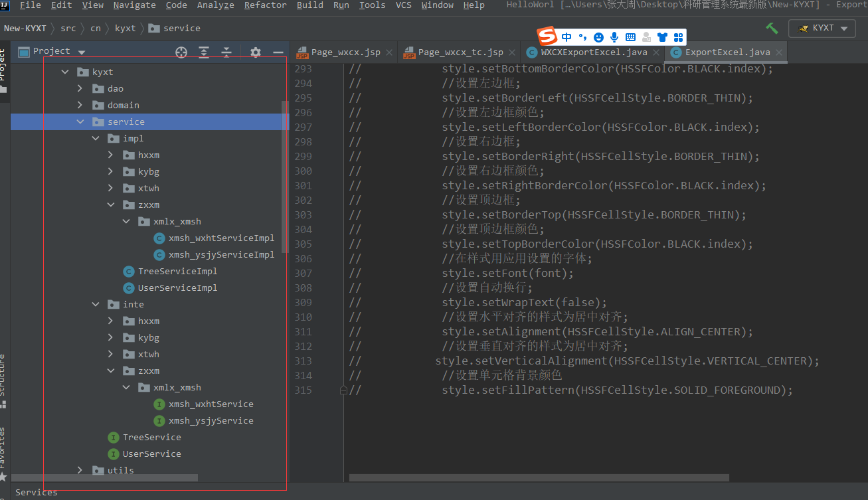Open the Tools menu
The image size is (868, 500).
(372, 5)
